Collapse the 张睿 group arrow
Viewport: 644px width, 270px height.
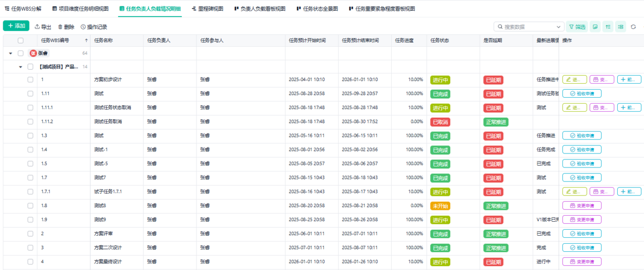click(10, 53)
